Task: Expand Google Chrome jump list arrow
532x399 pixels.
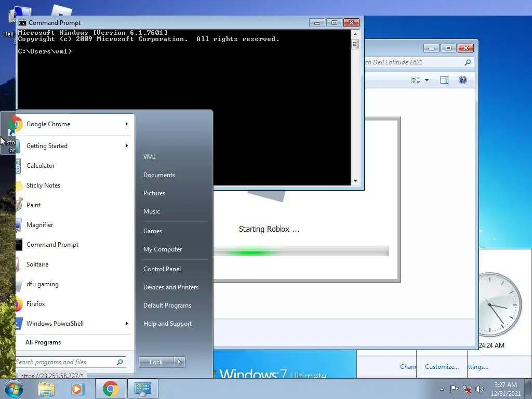Action: (127, 124)
